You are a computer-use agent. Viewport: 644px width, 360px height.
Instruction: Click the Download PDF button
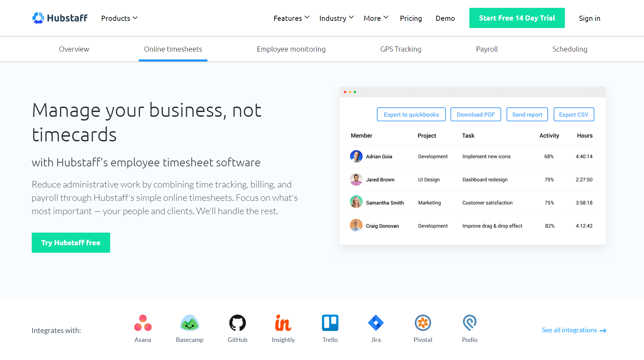[475, 114]
